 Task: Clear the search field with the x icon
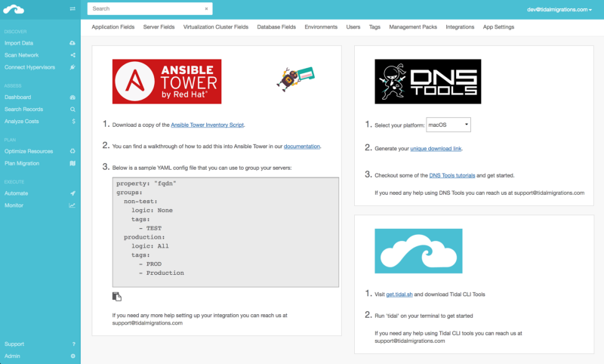tap(206, 8)
